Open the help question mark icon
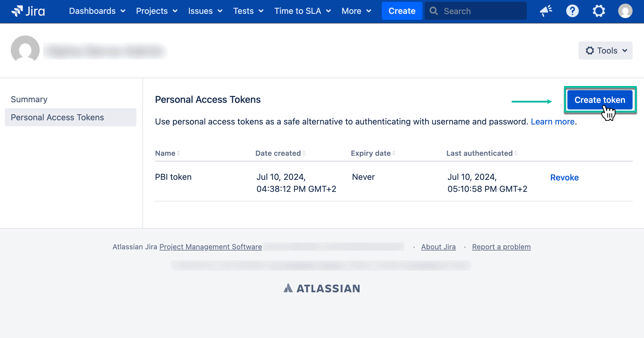The height and width of the screenshot is (338, 644). [572, 11]
